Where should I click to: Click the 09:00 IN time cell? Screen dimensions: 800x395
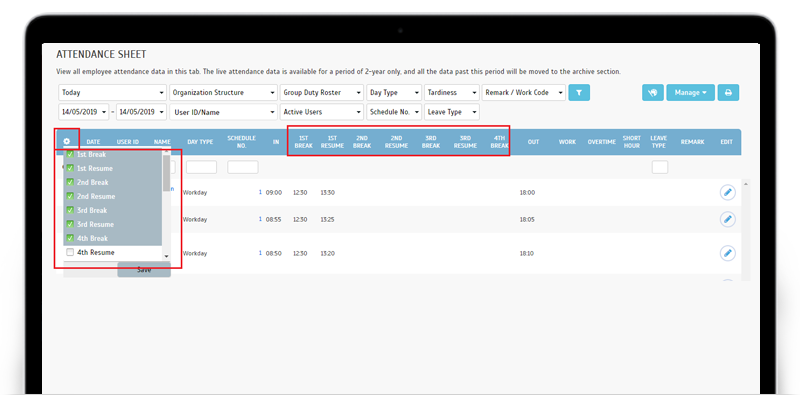point(273,192)
